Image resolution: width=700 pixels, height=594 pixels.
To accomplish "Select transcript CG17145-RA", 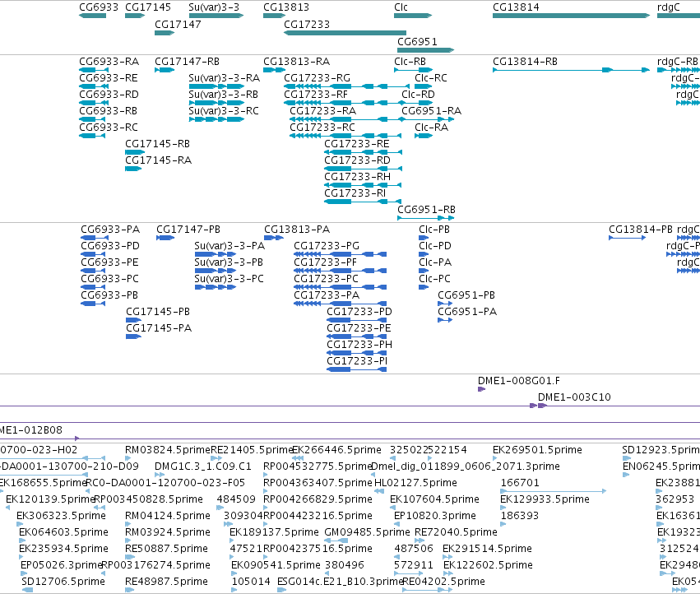I will (x=158, y=160).
